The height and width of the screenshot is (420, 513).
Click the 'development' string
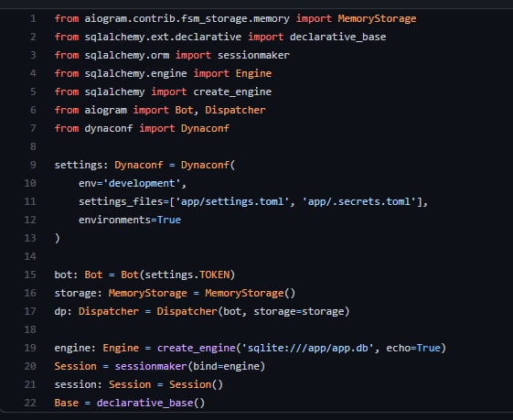[142, 183]
